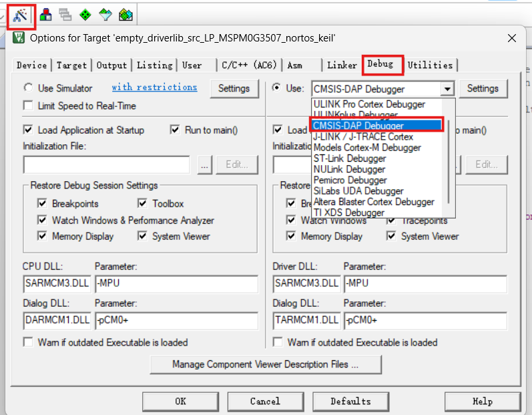The width and height of the screenshot is (532, 415).
Task: Click simulator Initialization File input field
Action: 107,164
